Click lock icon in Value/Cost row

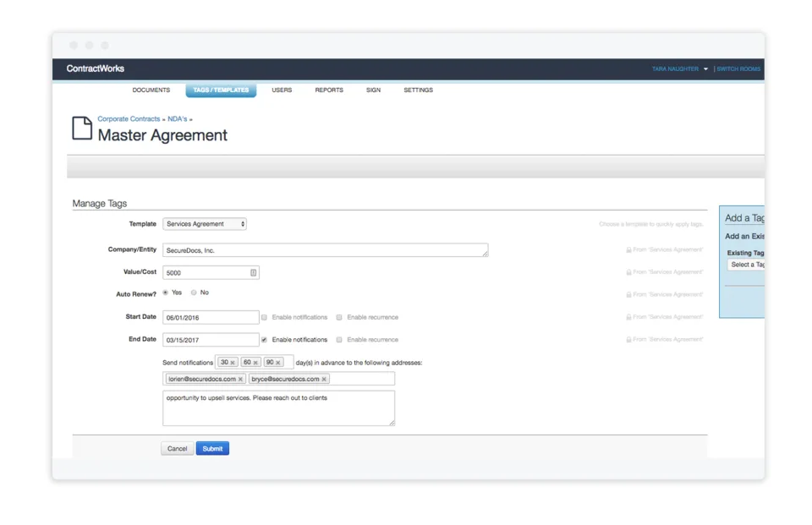click(628, 272)
